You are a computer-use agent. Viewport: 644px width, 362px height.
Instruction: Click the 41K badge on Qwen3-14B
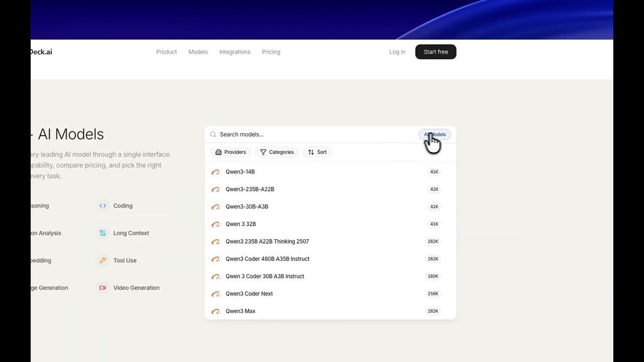click(434, 172)
